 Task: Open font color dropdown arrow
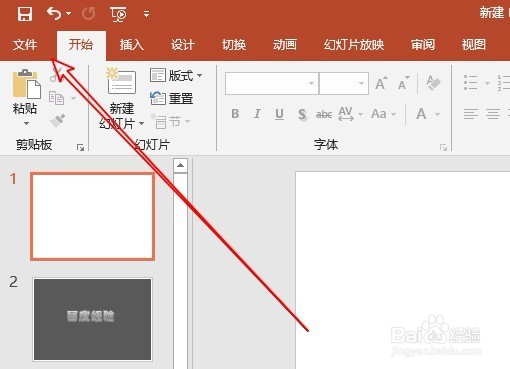click(x=437, y=114)
